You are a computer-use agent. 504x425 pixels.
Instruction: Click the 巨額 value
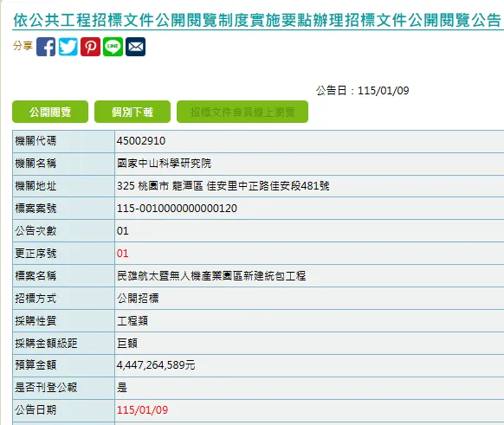(127, 344)
